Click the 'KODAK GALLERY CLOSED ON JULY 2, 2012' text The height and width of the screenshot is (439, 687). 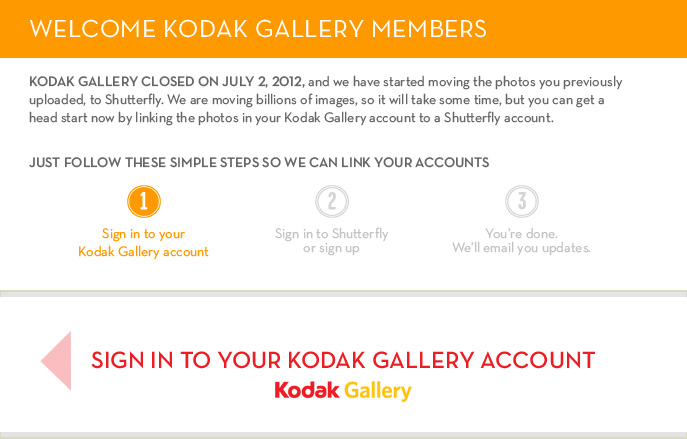166,82
